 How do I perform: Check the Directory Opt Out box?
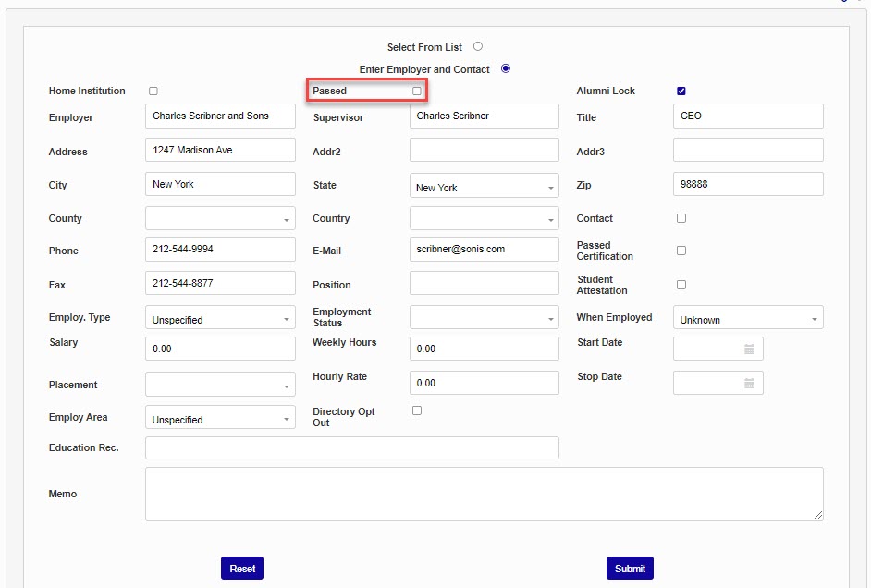click(x=417, y=410)
